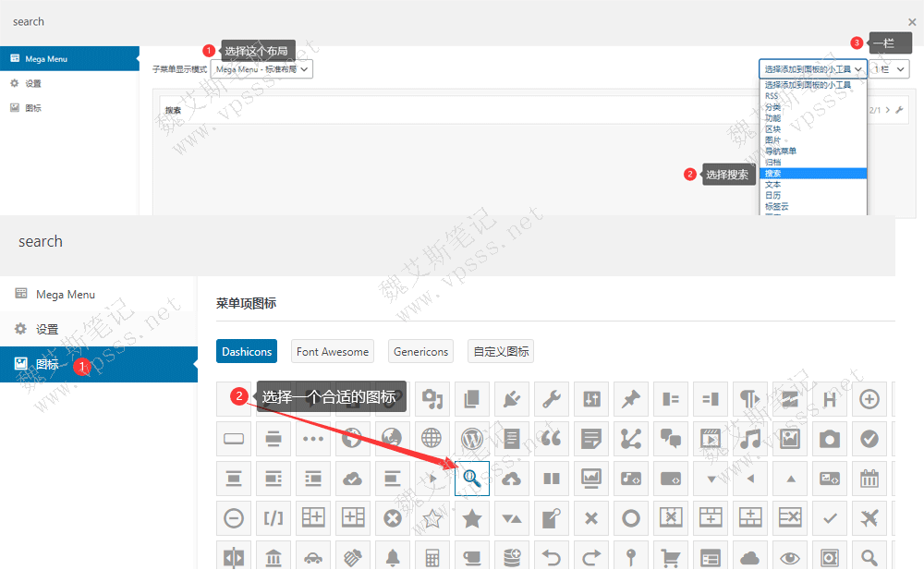
Task: Open the 选择添加到面板的小工具 widget dropdown
Action: [x=813, y=69]
